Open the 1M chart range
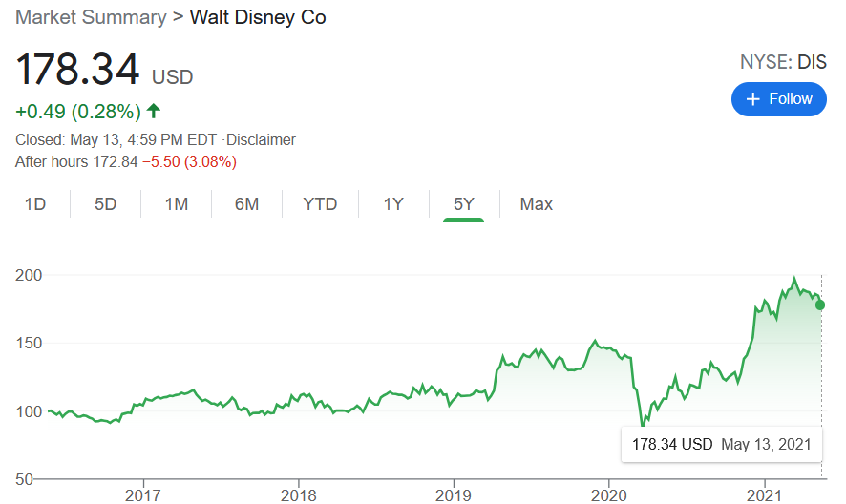Screen dimensions: 846x504 pos(176,204)
